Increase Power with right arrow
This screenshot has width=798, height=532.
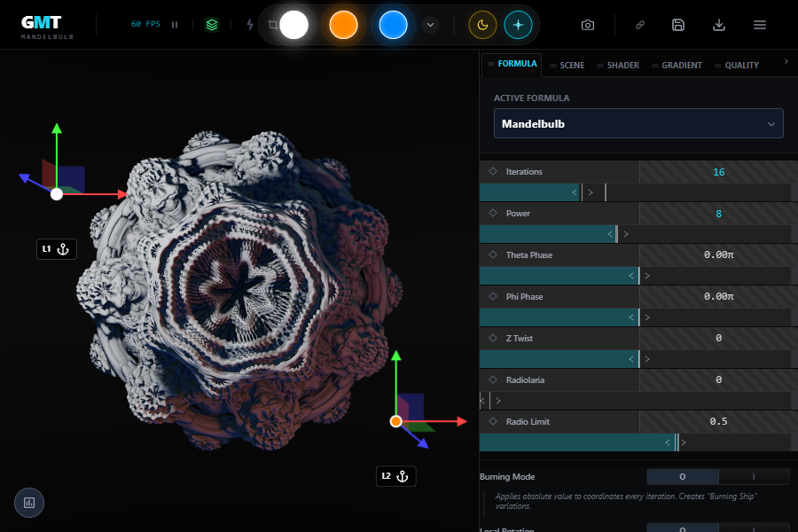click(x=626, y=234)
